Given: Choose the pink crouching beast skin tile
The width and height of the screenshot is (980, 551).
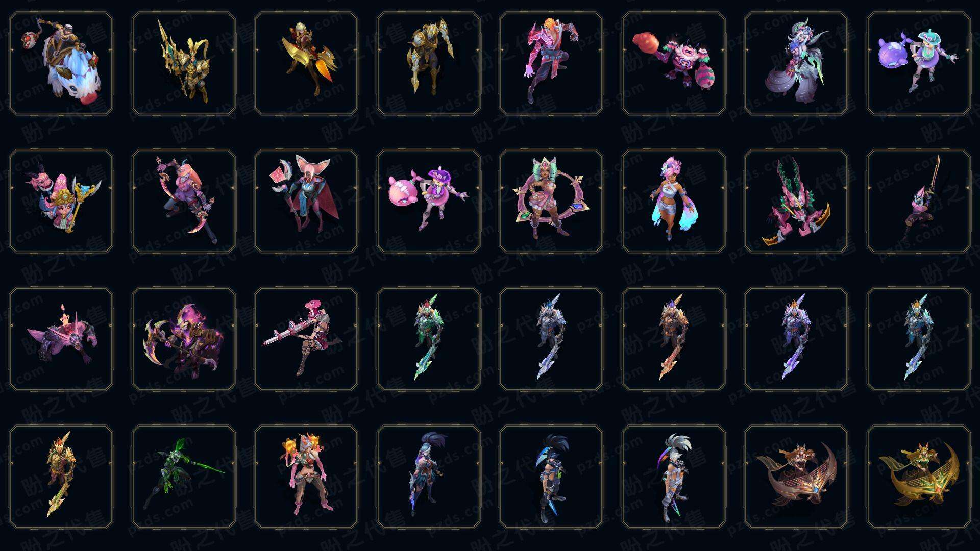Looking at the screenshot, I should pos(61,339).
